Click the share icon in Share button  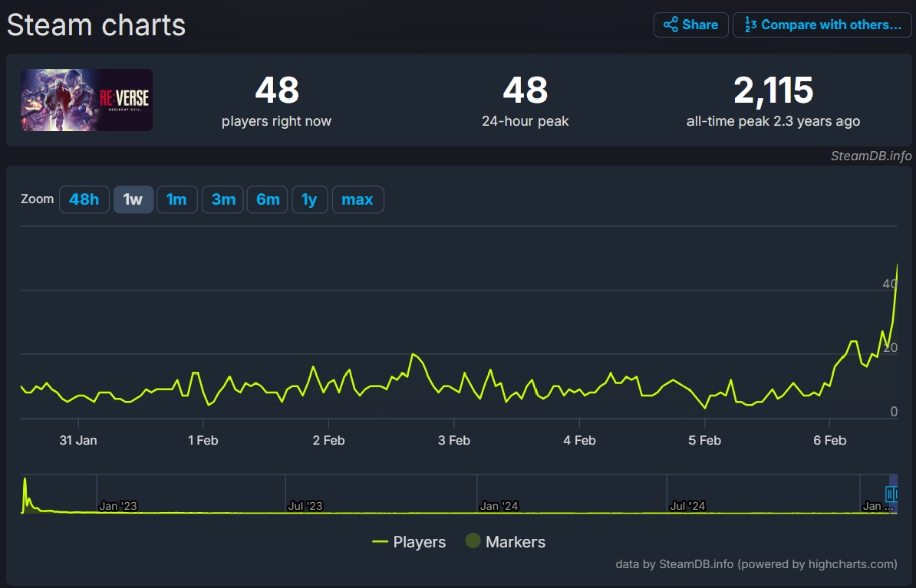(671, 25)
